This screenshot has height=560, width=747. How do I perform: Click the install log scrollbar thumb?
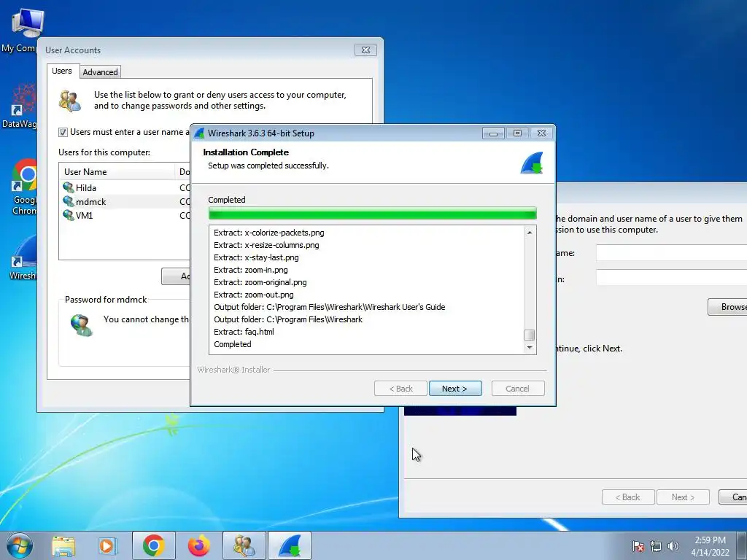point(530,335)
